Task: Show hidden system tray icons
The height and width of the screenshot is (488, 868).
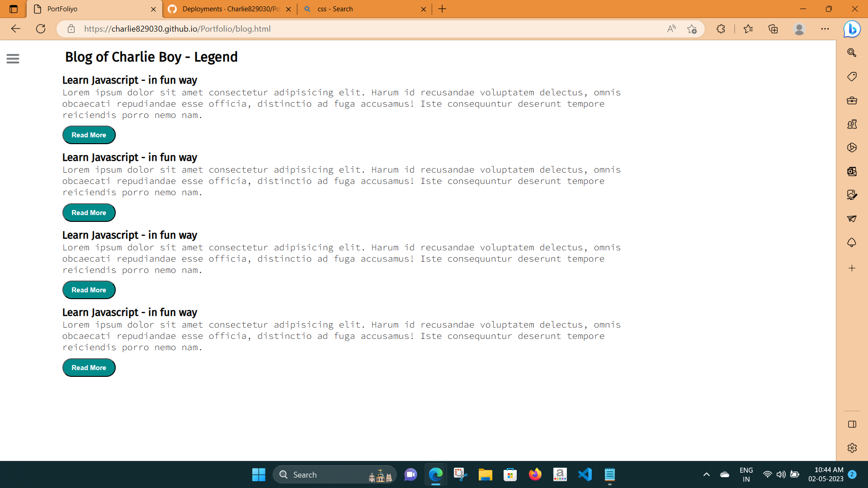Action: 707,475
